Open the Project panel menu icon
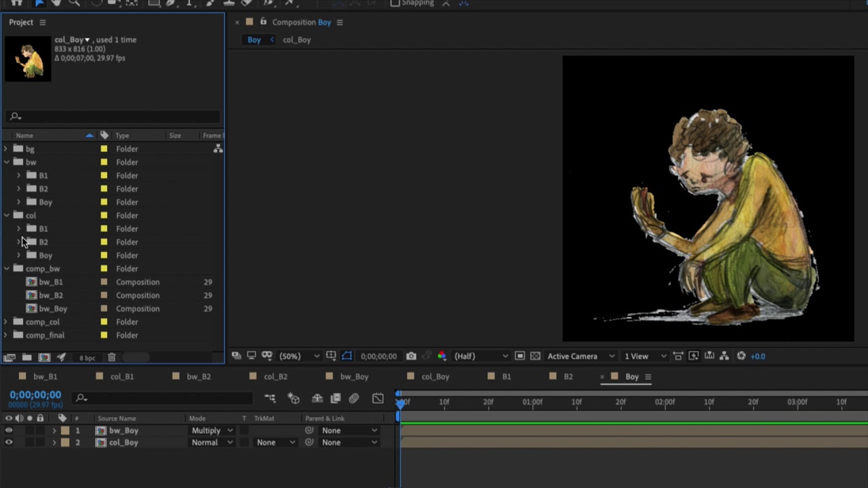 (42, 22)
